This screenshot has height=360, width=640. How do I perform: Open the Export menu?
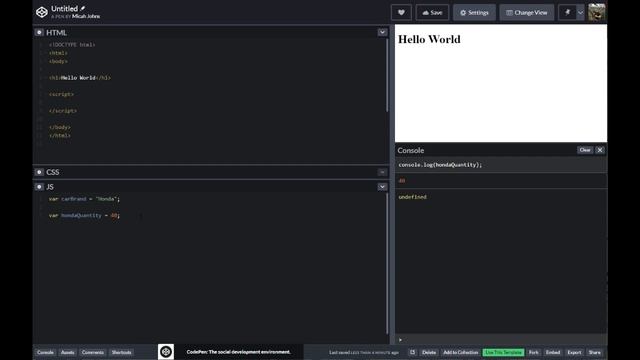[x=574, y=352]
